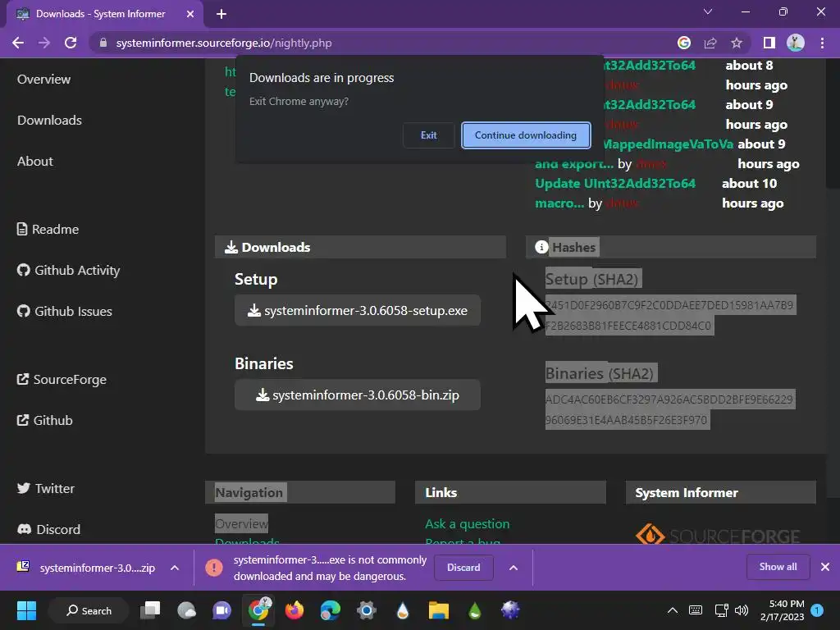Go back to the previous page
This screenshot has width=840, height=630.
(18, 43)
